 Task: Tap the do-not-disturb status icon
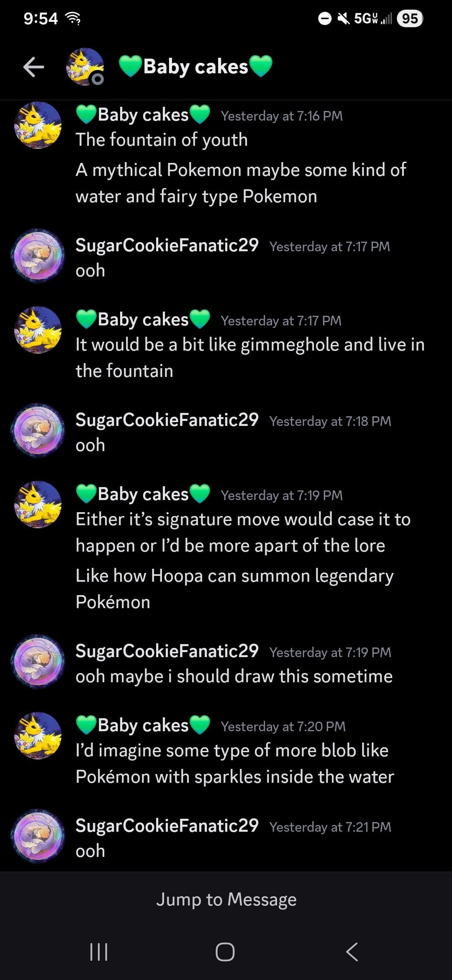coord(325,18)
